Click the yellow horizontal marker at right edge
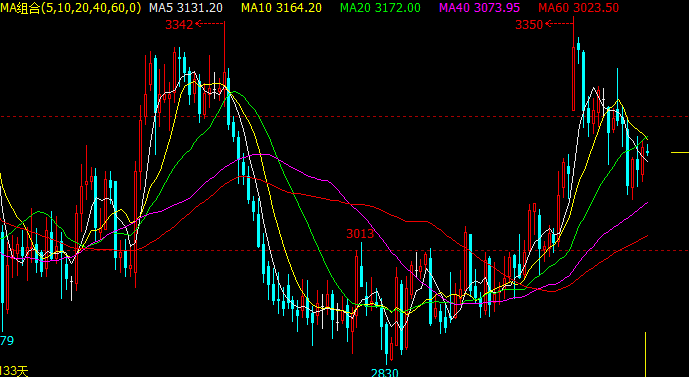Viewport: 689px width, 377px height. (680, 152)
